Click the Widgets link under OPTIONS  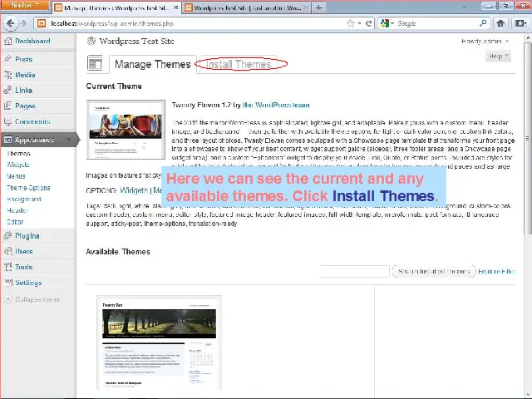[x=134, y=190]
